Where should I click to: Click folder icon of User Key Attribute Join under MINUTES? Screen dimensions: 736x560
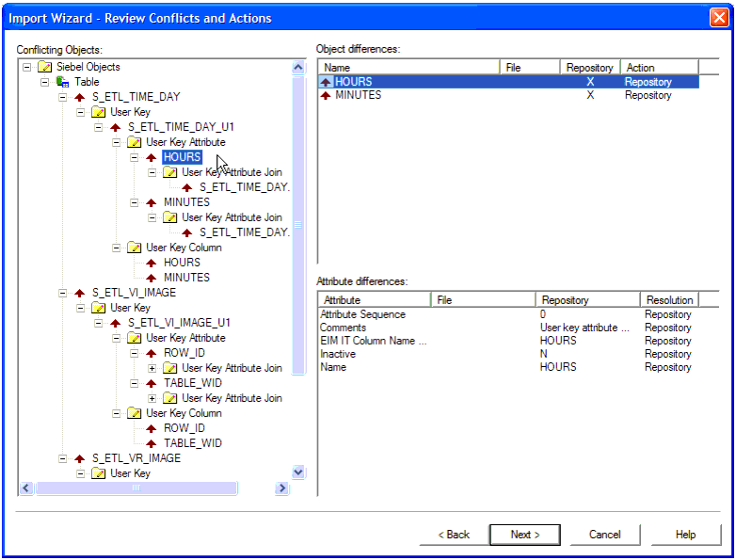coord(170,217)
